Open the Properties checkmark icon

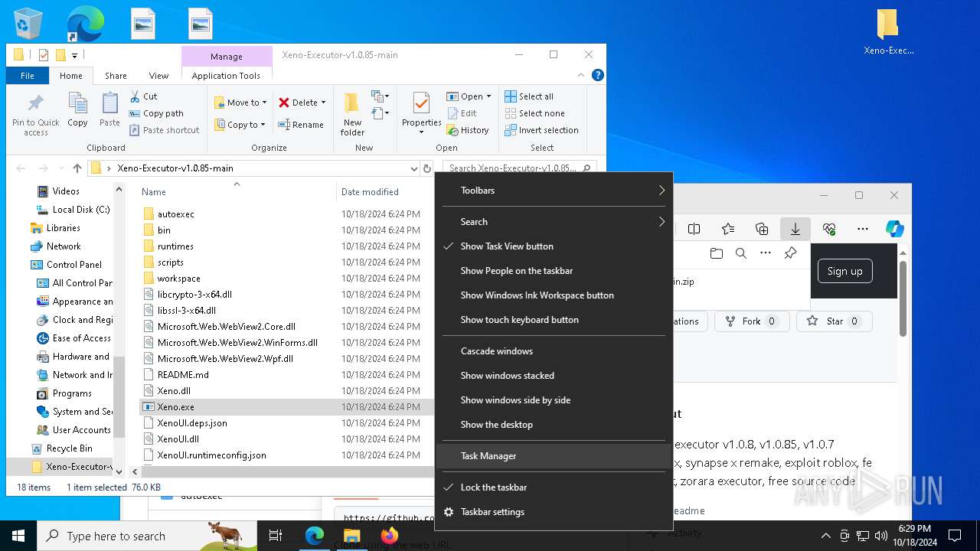click(421, 104)
